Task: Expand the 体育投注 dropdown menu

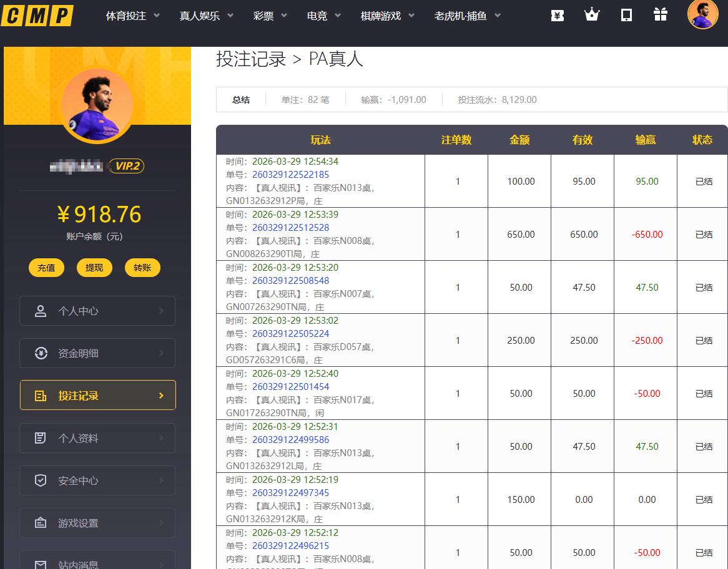Action: 132,16
